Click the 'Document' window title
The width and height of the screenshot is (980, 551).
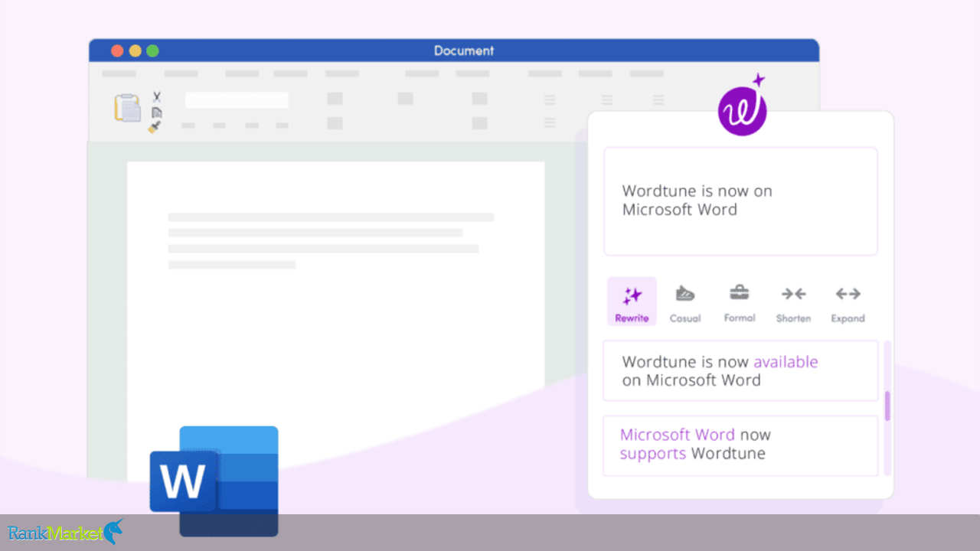click(x=464, y=51)
